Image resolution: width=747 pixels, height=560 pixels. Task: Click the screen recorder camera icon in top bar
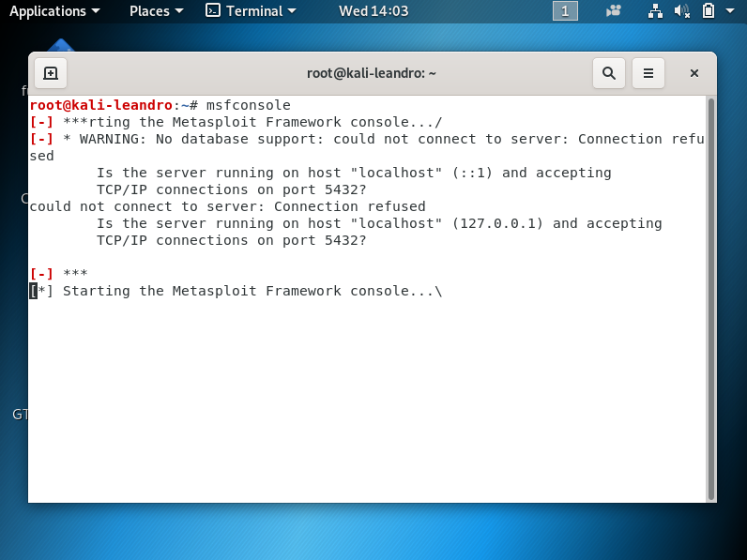pyautogui.click(x=614, y=11)
